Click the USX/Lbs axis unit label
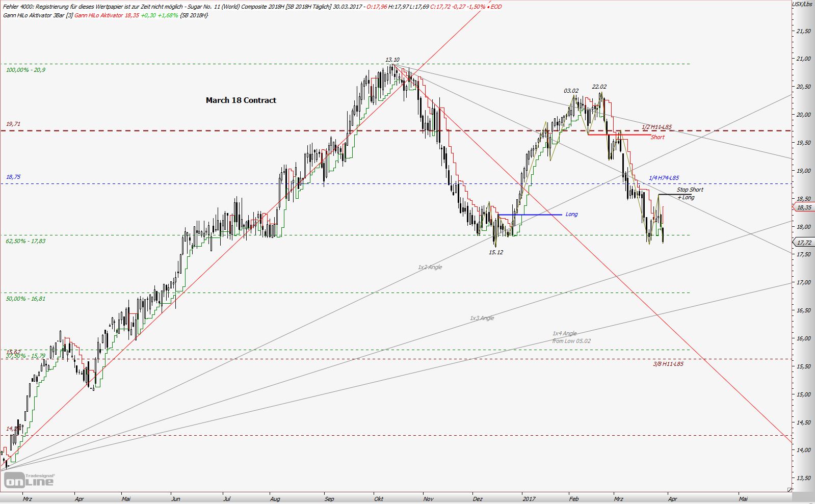This screenshot has height=504, width=815. pos(802,4)
